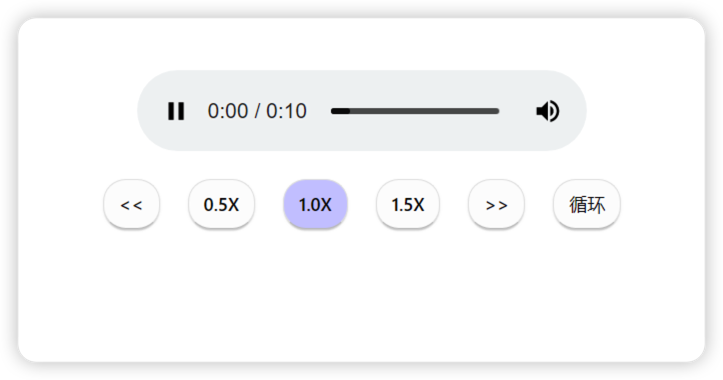Enable looping with the 循环 button
This screenshot has width=723, height=380.
tap(587, 204)
